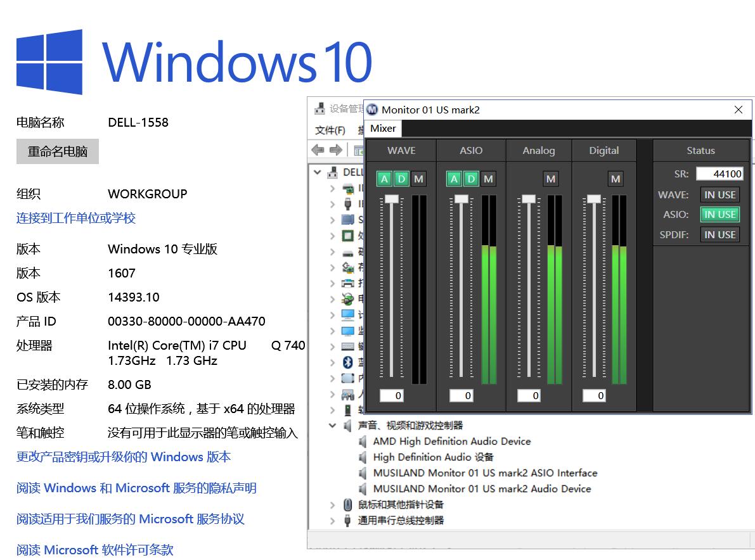Click the WAVE channel volume fader handle
This screenshot has height=560, width=755.
(392, 199)
